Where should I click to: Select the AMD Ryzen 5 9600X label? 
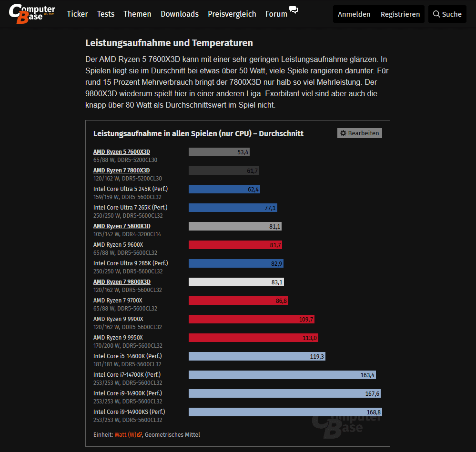coord(118,245)
